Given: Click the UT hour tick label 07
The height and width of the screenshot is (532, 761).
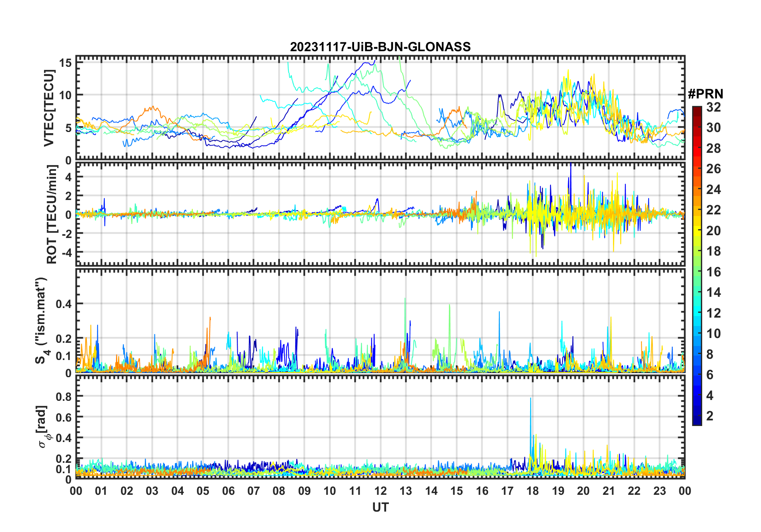Looking at the screenshot, I should point(254,491).
